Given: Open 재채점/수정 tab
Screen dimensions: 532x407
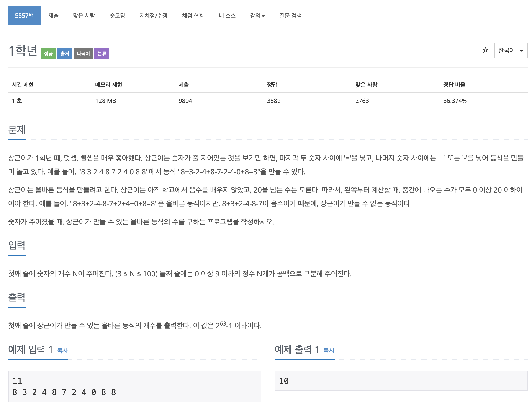Looking at the screenshot, I should click(153, 15).
